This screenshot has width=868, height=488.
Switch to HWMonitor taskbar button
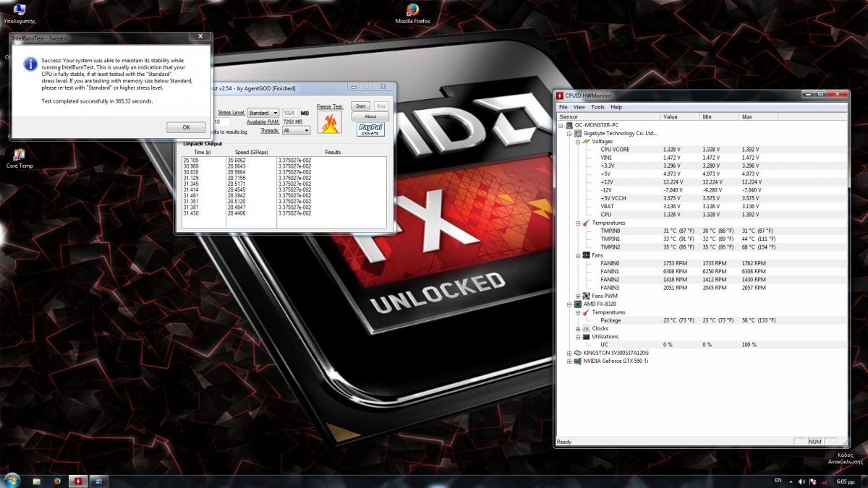point(77,480)
